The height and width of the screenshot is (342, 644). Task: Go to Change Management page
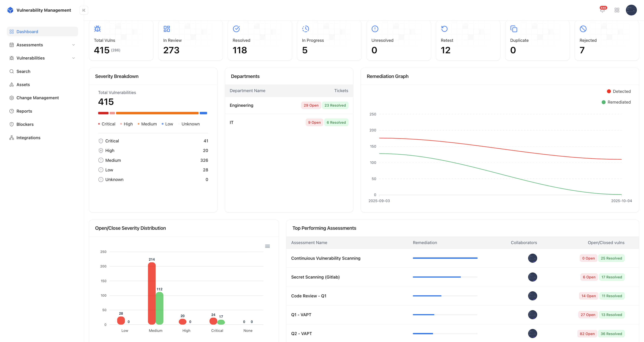pos(37,98)
